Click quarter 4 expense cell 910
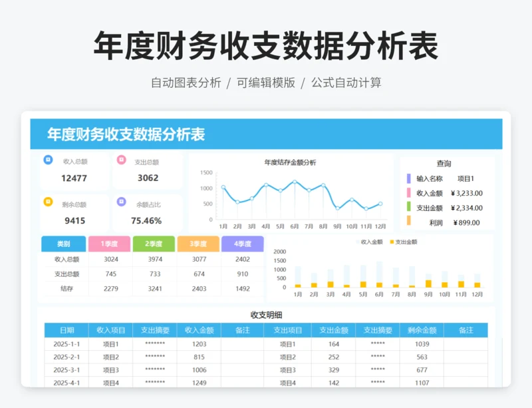Image resolution: width=532 pixels, height=408 pixels. pyautogui.click(x=243, y=274)
